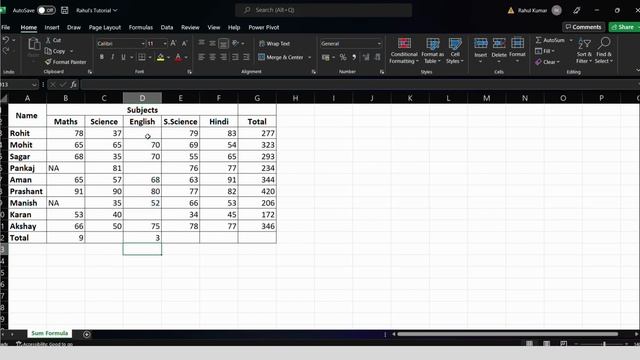The height and width of the screenshot is (360, 640).
Task: Click the Undo arrow icon
Action: coord(6,40)
